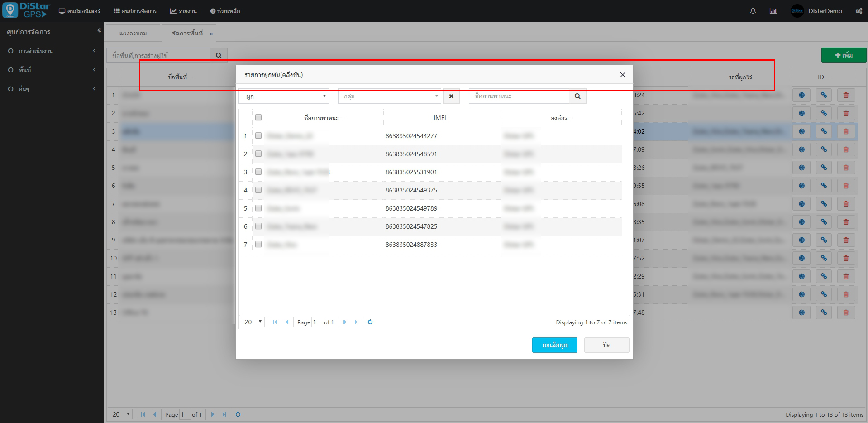The height and width of the screenshot is (423, 868).
Task: View row 7 with eye icon
Action: pyautogui.click(x=801, y=204)
